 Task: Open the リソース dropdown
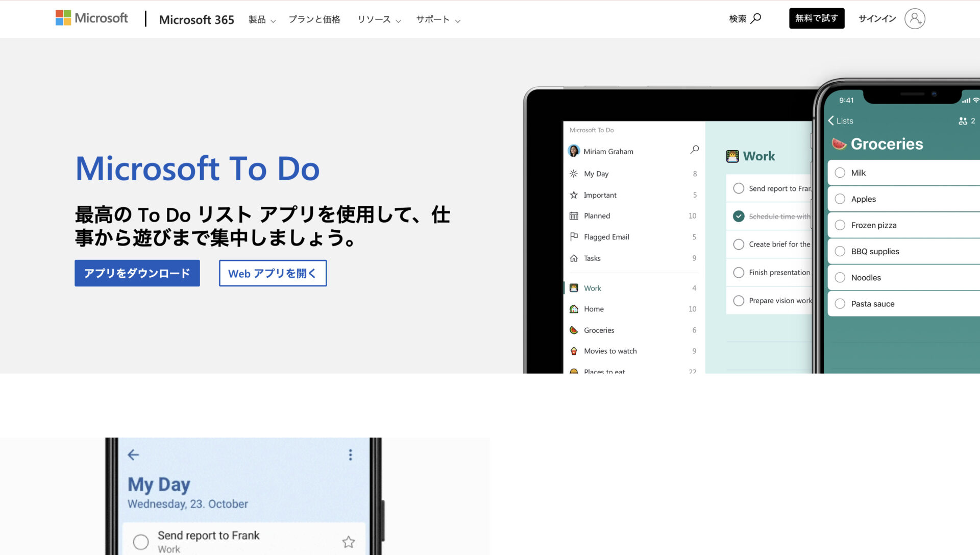pos(379,19)
